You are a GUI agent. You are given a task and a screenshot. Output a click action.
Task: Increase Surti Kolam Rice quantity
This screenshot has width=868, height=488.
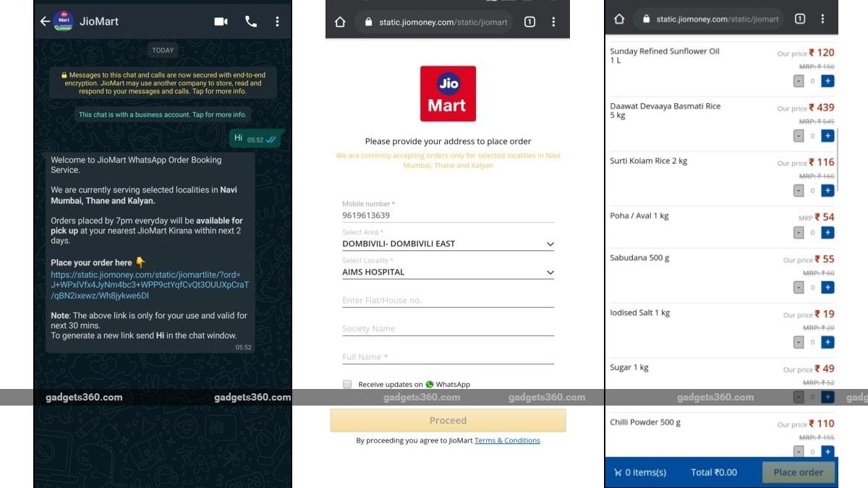(x=827, y=191)
